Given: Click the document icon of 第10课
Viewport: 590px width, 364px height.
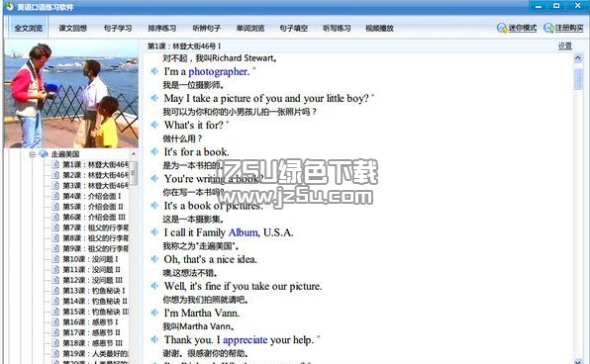Looking at the screenshot, I should 55,259.
